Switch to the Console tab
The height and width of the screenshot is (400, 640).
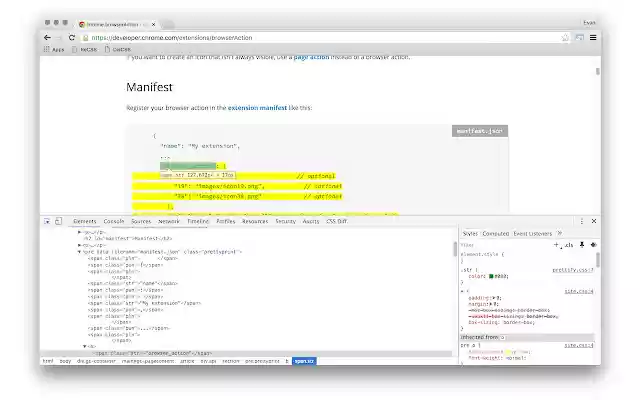114,221
